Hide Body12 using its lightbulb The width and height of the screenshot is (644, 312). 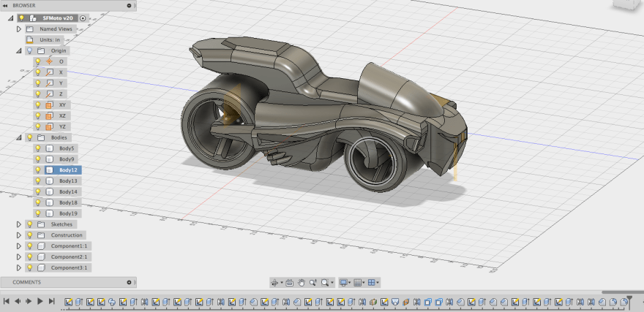pyautogui.click(x=38, y=170)
